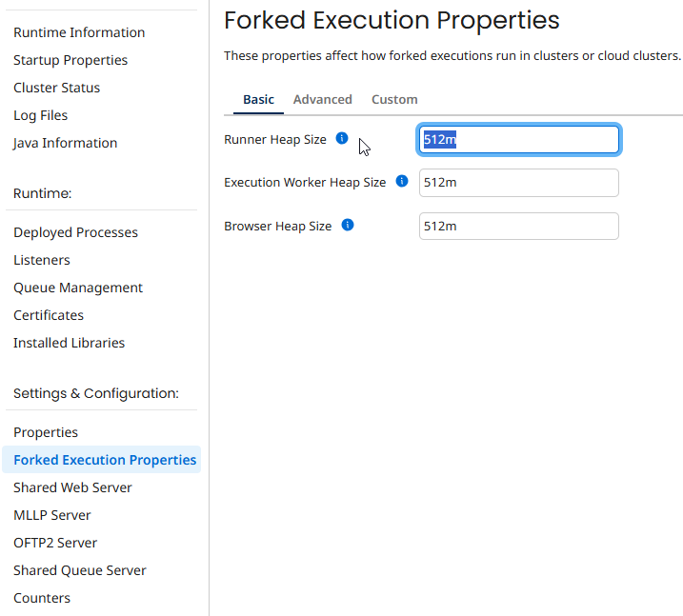This screenshot has width=683, height=616.
Task: Click info icon beside Execution Worker Heap Size
Action: pyautogui.click(x=402, y=182)
